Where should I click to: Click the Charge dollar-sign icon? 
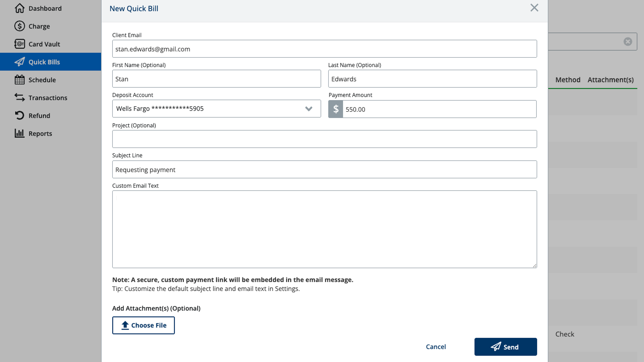click(x=20, y=26)
